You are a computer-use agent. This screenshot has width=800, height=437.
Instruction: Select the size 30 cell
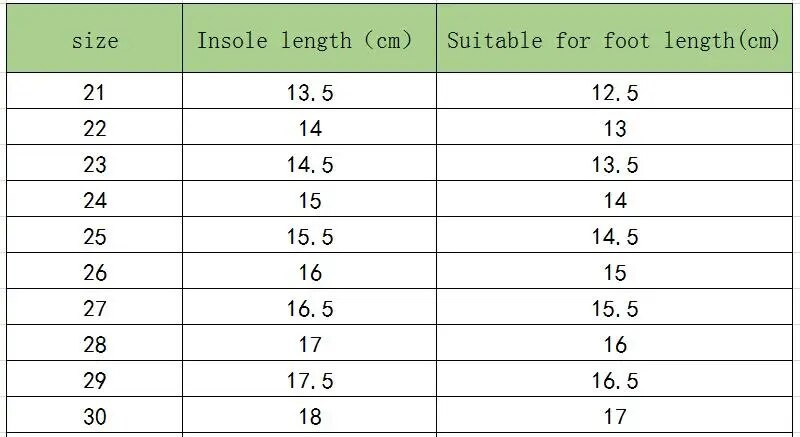pos(95,416)
